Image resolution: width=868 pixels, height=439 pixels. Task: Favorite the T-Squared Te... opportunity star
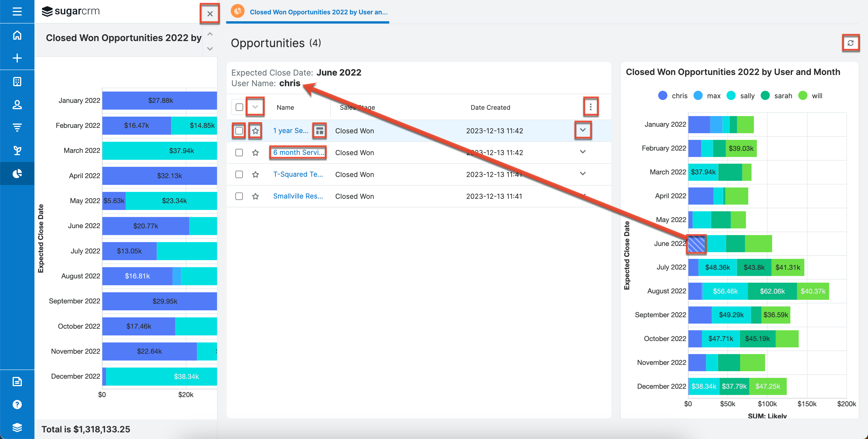click(x=255, y=174)
